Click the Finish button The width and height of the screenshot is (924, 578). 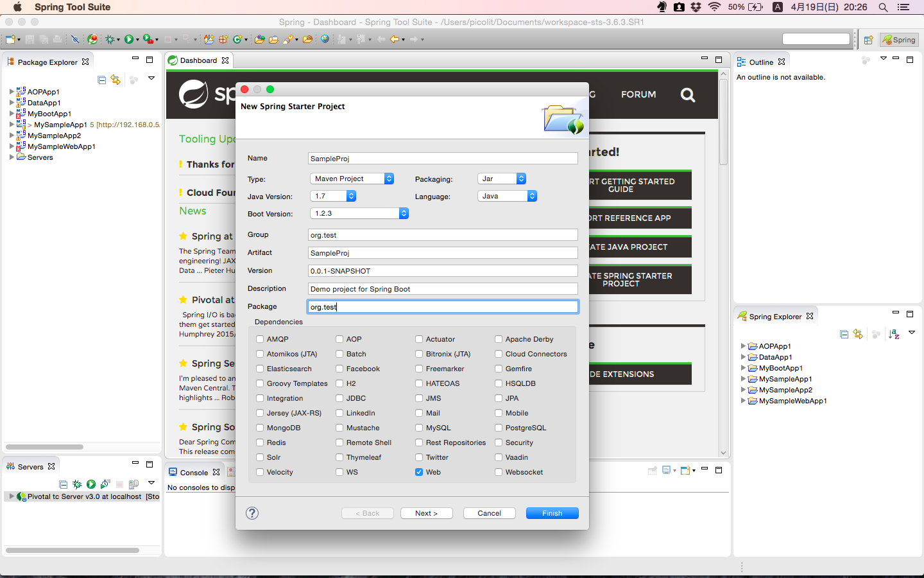pos(552,513)
